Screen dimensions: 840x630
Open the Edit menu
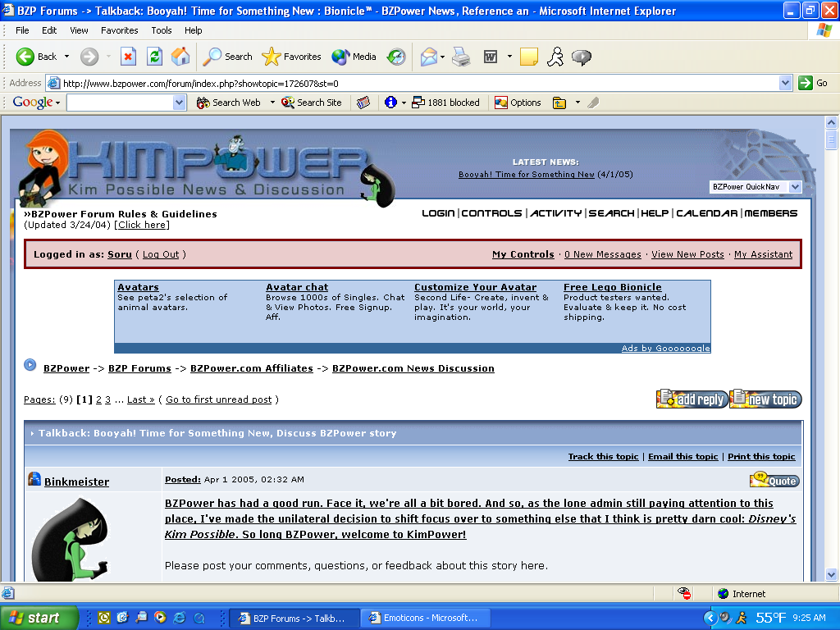pyautogui.click(x=49, y=30)
